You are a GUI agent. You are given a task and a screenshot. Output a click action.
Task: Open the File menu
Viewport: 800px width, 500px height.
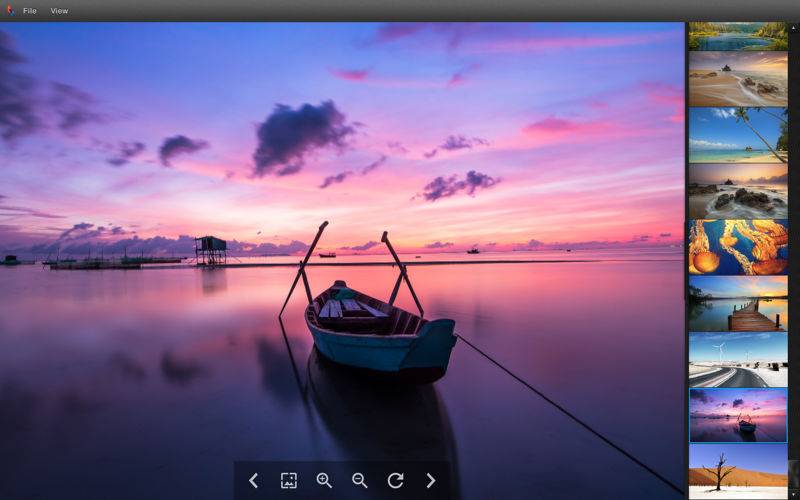click(x=30, y=11)
